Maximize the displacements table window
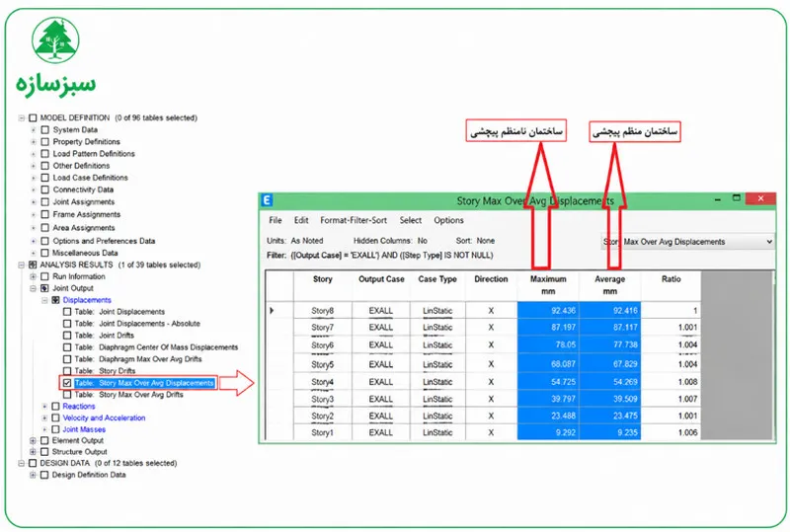 (x=736, y=198)
